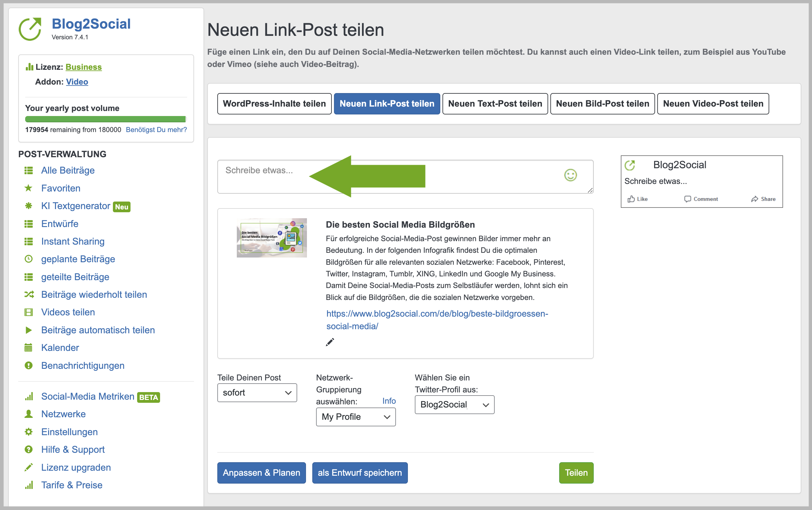This screenshot has width=812, height=510.
Task: Click the calendar icon beside Kalender
Action: pyautogui.click(x=29, y=347)
